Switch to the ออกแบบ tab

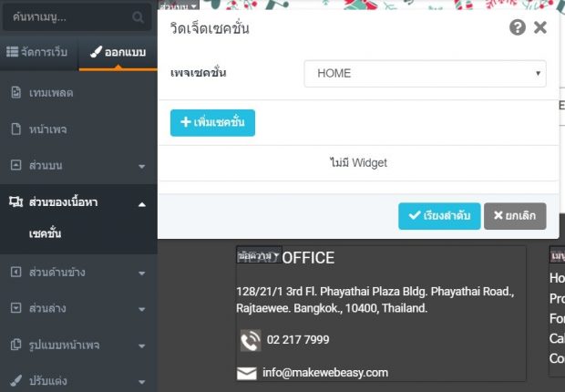pyautogui.click(x=118, y=52)
